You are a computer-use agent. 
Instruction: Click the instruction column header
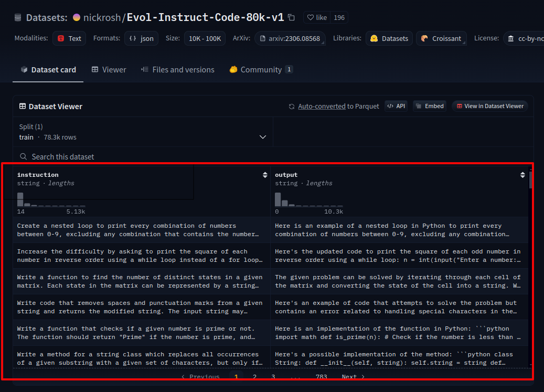click(38, 175)
